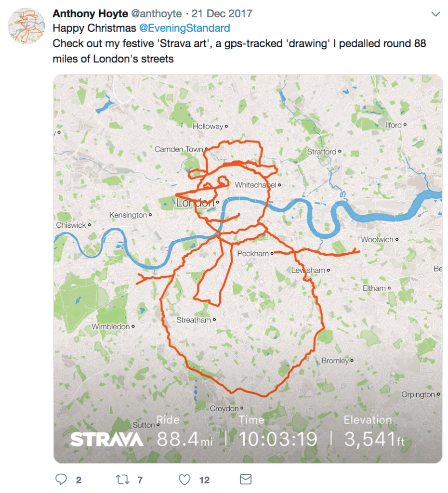Click the 88.4 mi ride distance
448x493 pixels.
[184, 439]
